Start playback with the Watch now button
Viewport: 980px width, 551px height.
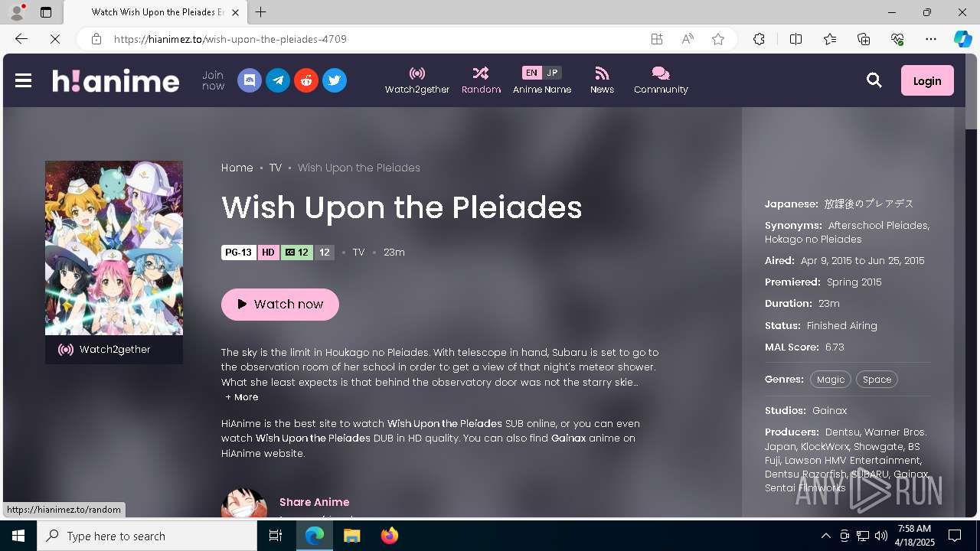[280, 304]
